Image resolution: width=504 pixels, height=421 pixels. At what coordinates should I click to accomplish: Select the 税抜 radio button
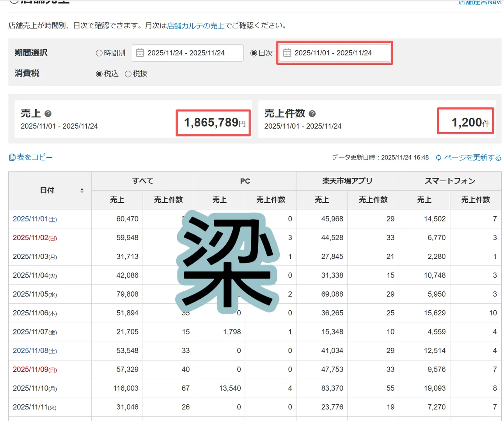click(x=128, y=74)
